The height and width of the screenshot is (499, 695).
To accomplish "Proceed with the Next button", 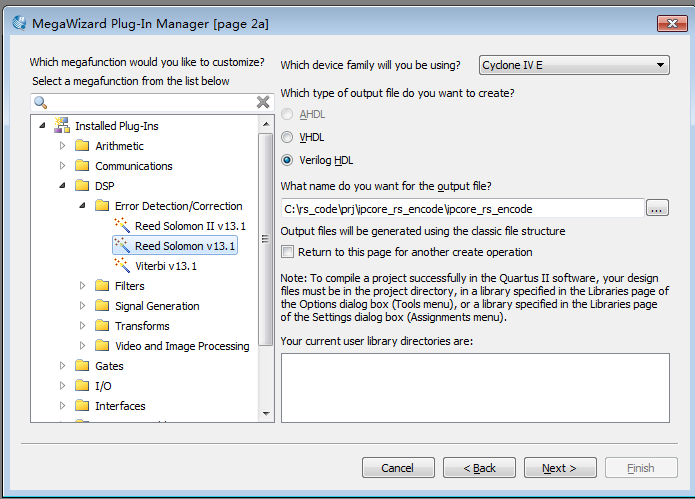I will pyautogui.click(x=560, y=468).
